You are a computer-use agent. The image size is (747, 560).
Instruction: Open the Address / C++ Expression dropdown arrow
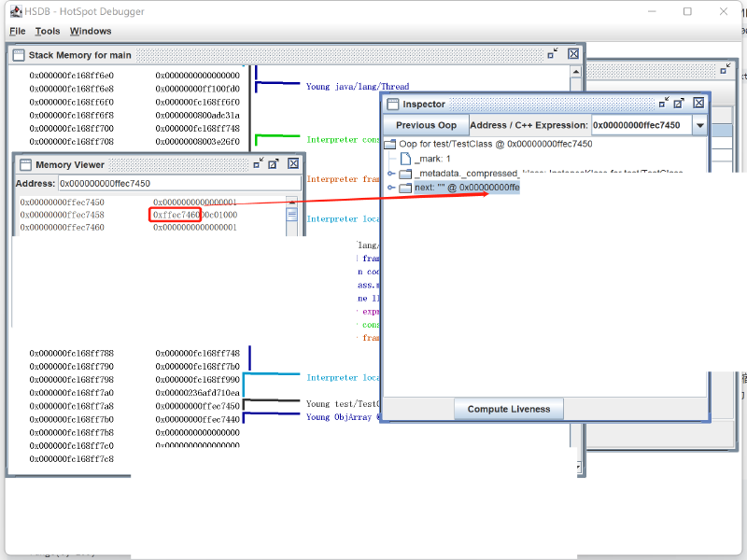click(x=699, y=125)
